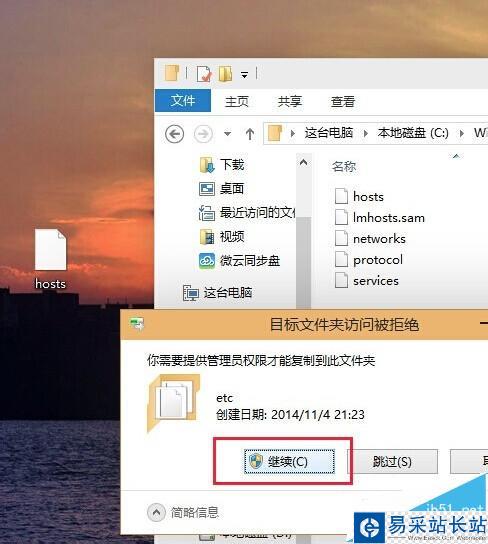Click the 视频 folder icon in sidebar

pyautogui.click(x=207, y=237)
